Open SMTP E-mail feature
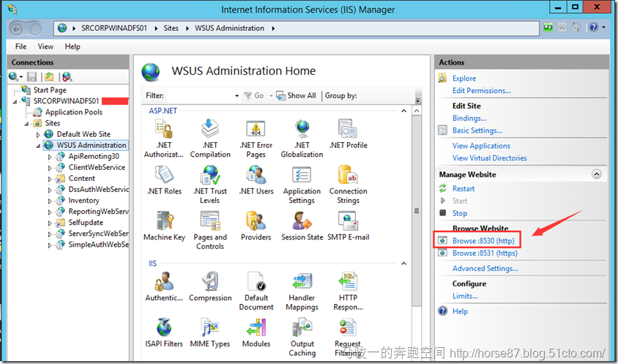Viewport: 618px width, 364px height. pyautogui.click(x=349, y=226)
